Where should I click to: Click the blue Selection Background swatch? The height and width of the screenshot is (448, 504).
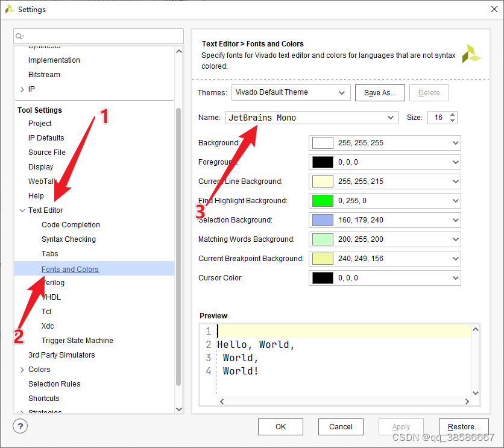(323, 220)
